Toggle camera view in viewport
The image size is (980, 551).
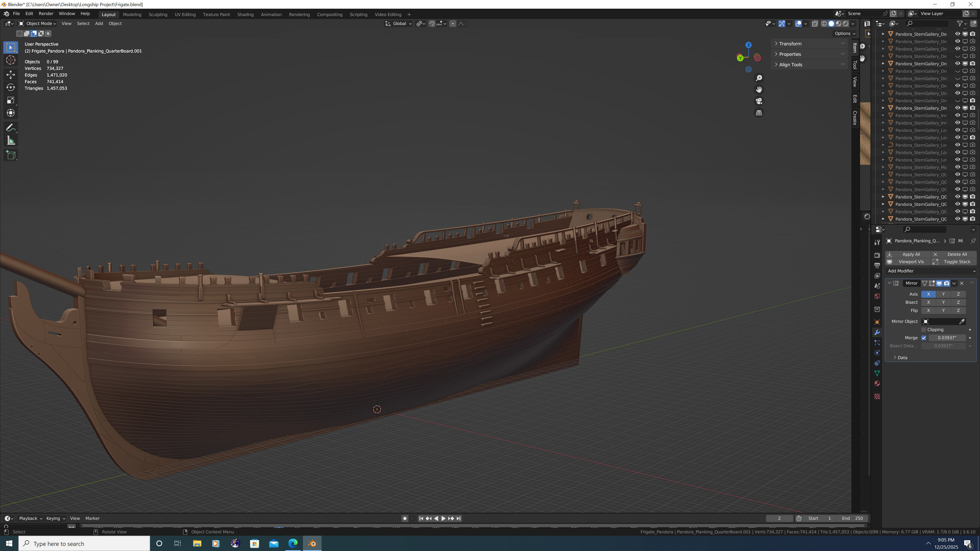(759, 101)
